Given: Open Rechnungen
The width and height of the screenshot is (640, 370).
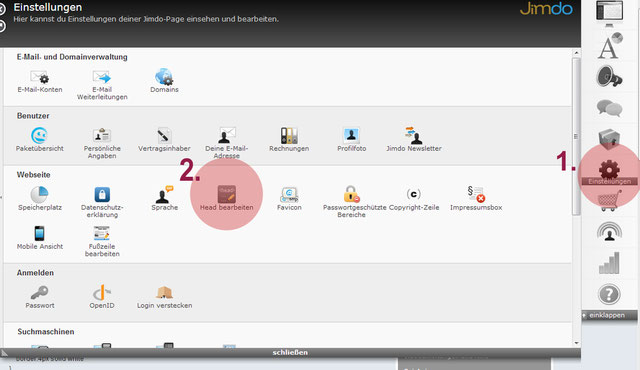Looking at the screenshot, I should point(289,140).
